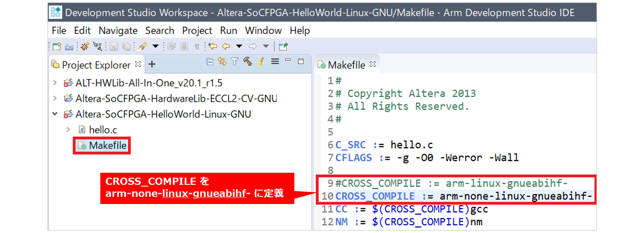The width and height of the screenshot is (644, 233).
Task: Click line 6 'C_SRC := hello.c'
Action: pos(384,145)
